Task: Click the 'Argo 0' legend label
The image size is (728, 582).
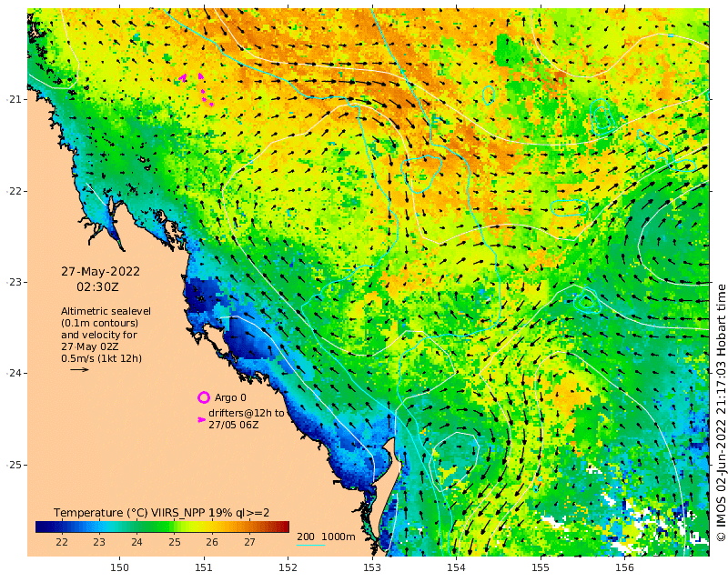Action: pyautogui.click(x=230, y=397)
